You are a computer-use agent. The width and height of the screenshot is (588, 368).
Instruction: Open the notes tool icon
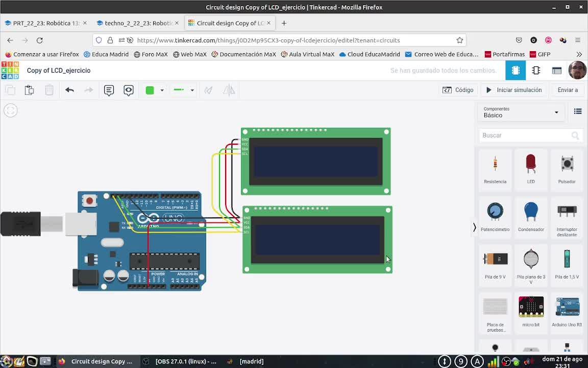pos(109,90)
